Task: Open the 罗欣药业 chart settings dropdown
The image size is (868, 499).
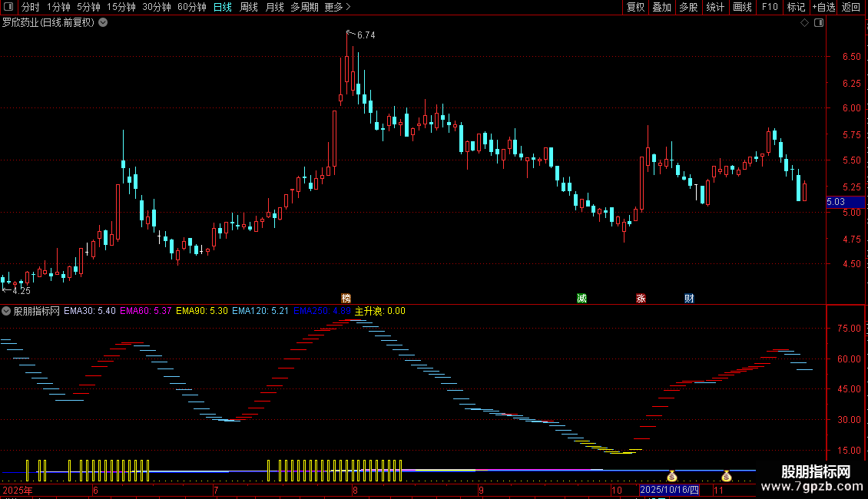Action: 103,23
